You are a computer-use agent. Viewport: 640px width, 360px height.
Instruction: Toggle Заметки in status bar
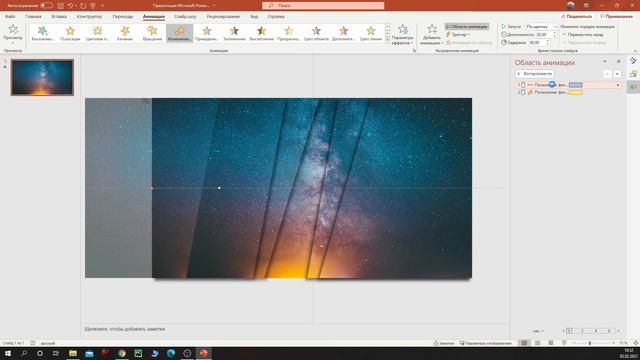click(x=444, y=343)
